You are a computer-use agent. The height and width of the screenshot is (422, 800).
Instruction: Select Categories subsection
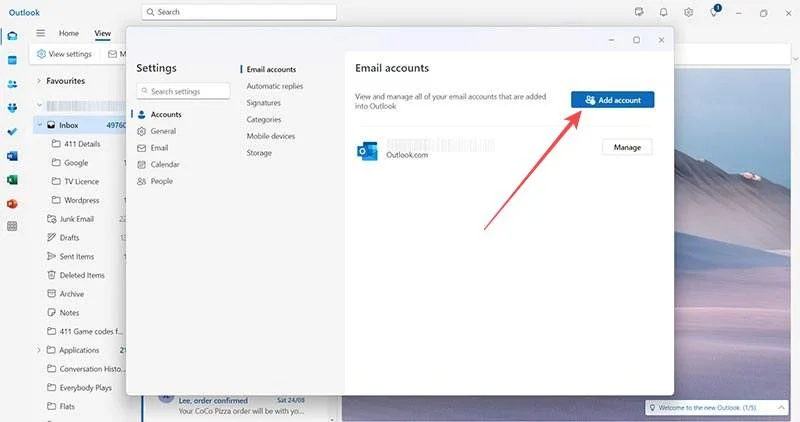click(x=263, y=119)
